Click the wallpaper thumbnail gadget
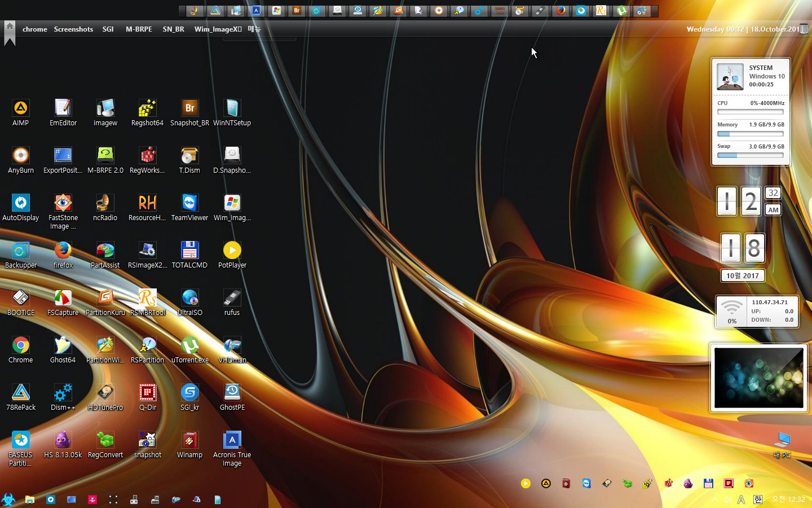Viewport: 812px width, 508px height. point(758,378)
